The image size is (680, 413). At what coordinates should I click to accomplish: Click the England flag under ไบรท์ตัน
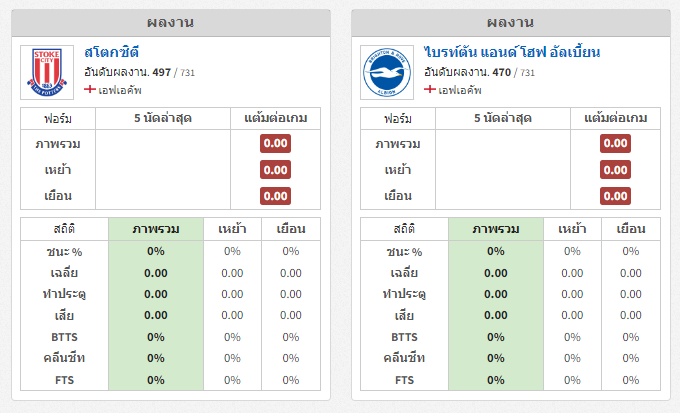pyautogui.click(x=430, y=90)
